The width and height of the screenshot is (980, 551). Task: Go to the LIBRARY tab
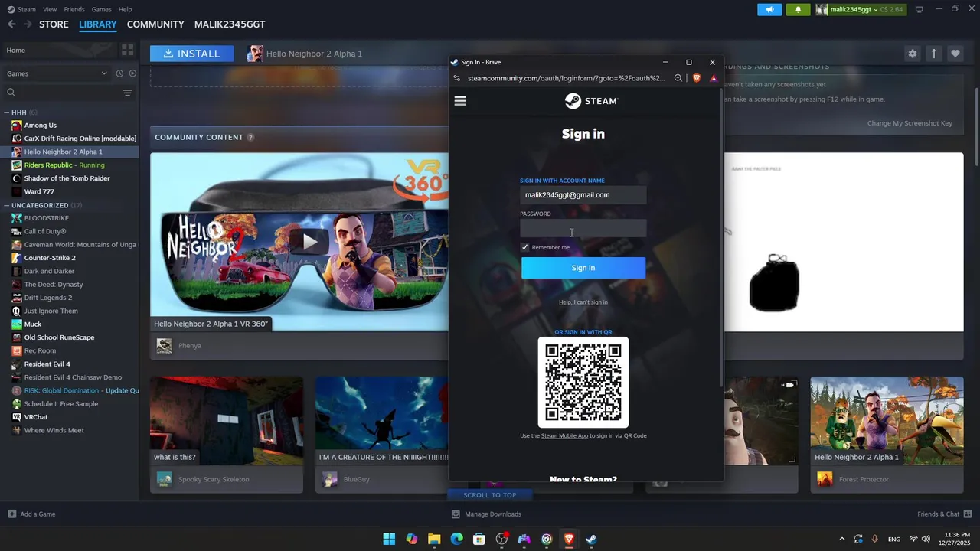(98, 24)
